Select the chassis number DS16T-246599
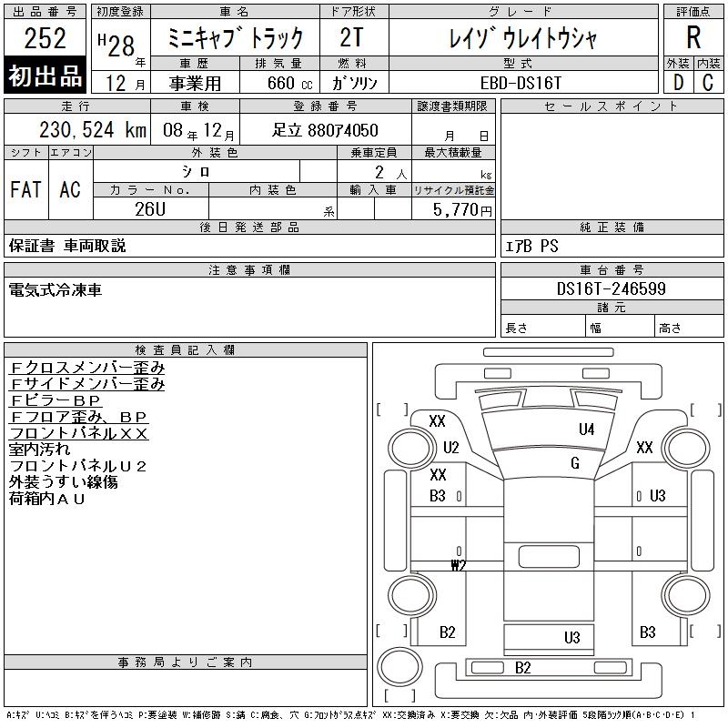Screen dimensions: 728x728 click(611, 288)
